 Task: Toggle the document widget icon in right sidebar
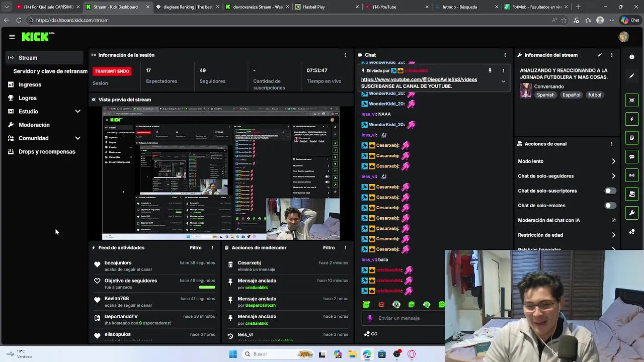tap(632, 138)
